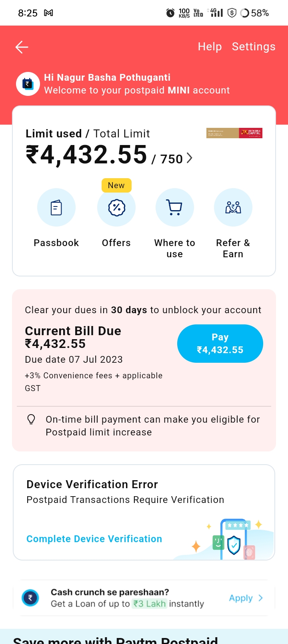Tap the On-time bill payment tip text
Viewport: 288px width, 644px height.
pos(153,426)
